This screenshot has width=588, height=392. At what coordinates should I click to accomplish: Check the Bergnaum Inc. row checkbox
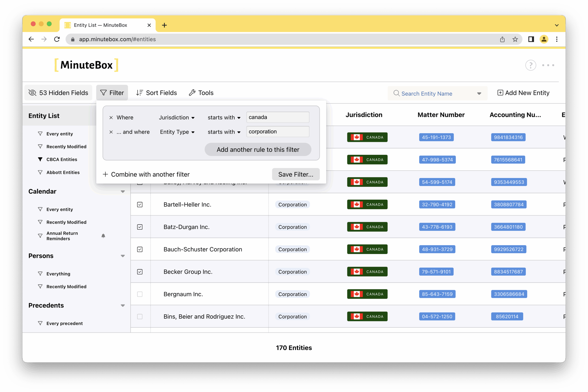pyautogui.click(x=140, y=294)
